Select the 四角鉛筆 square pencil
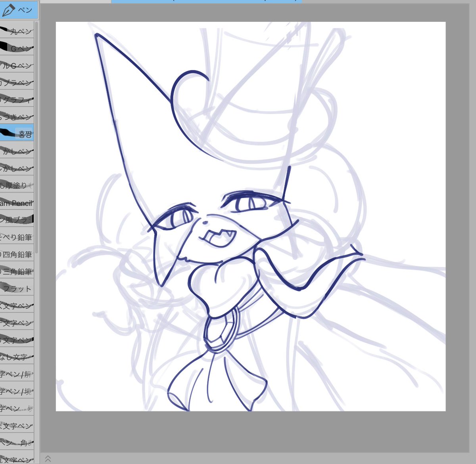 (x=17, y=254)
